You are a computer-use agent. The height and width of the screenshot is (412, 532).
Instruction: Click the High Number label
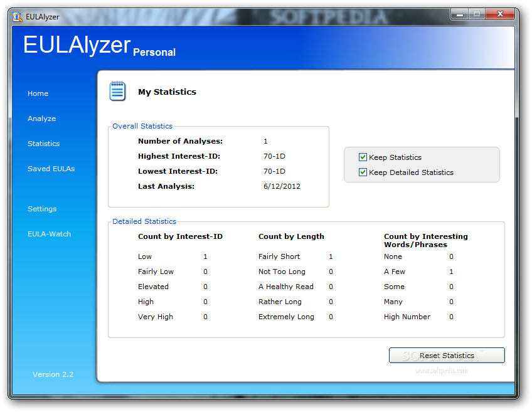[407, 317]
